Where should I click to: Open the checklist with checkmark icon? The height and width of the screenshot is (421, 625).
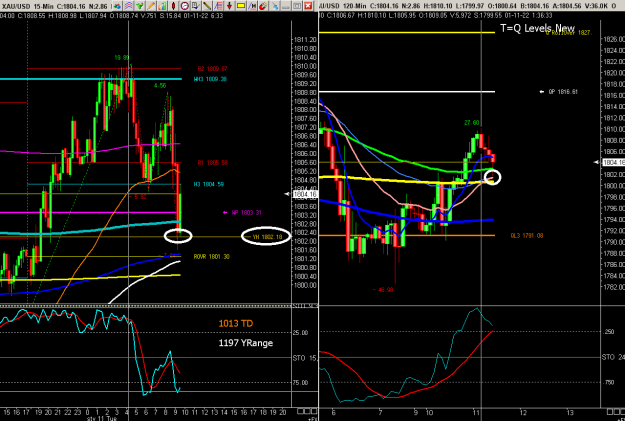tap(196, 6)
